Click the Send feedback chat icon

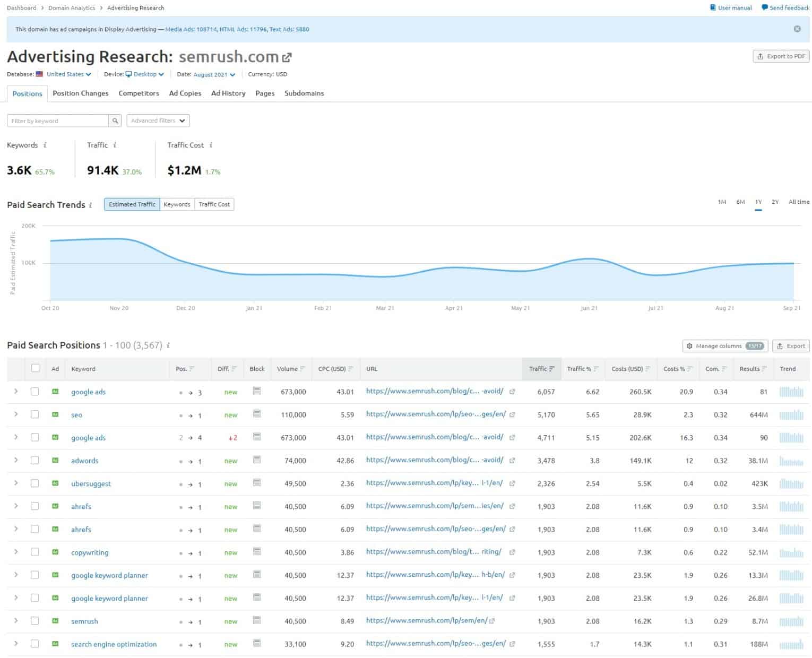click(764, 7)
